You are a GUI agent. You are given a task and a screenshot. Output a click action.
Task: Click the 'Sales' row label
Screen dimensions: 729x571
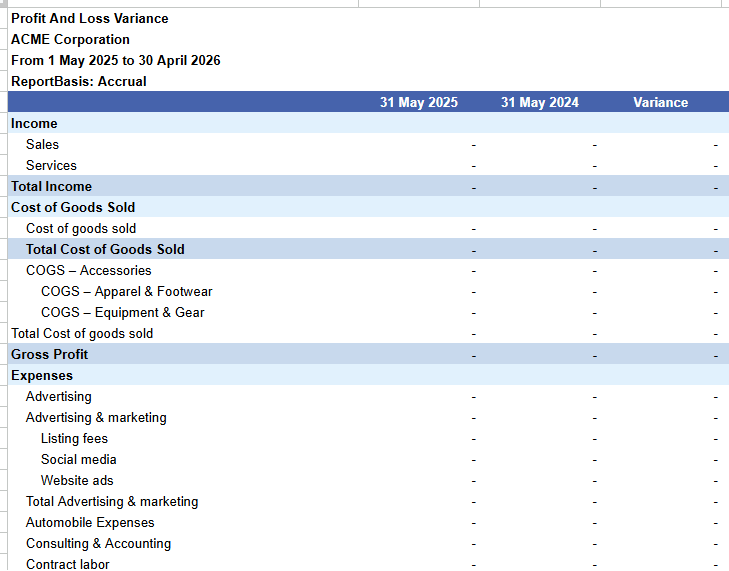(x=42, y=144)
